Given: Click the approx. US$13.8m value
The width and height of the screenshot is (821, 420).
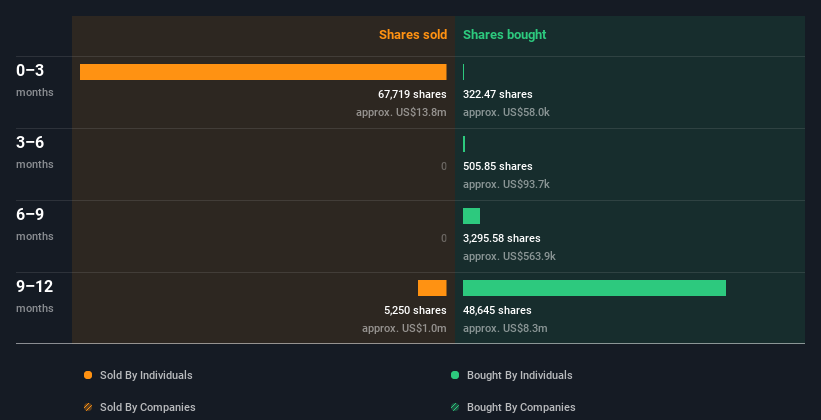Looking at the screenshot, I should tap(401, 112).
